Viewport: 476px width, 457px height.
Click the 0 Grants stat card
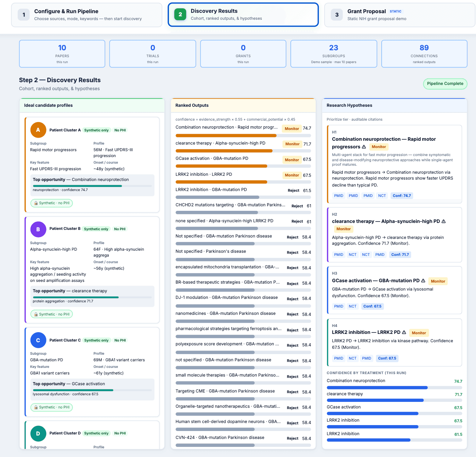point(243,54)
